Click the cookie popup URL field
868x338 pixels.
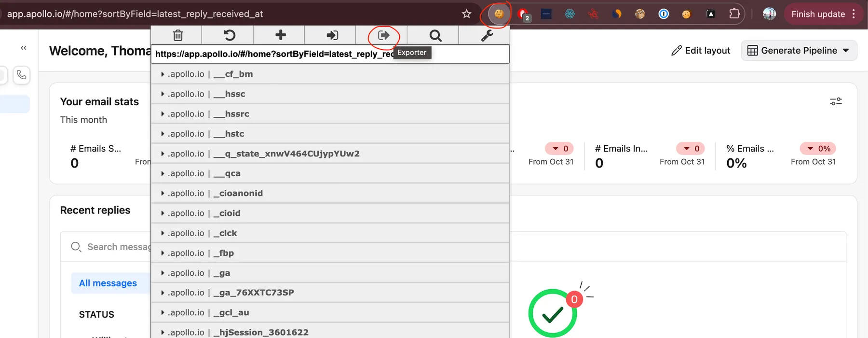tap(330, 54)
